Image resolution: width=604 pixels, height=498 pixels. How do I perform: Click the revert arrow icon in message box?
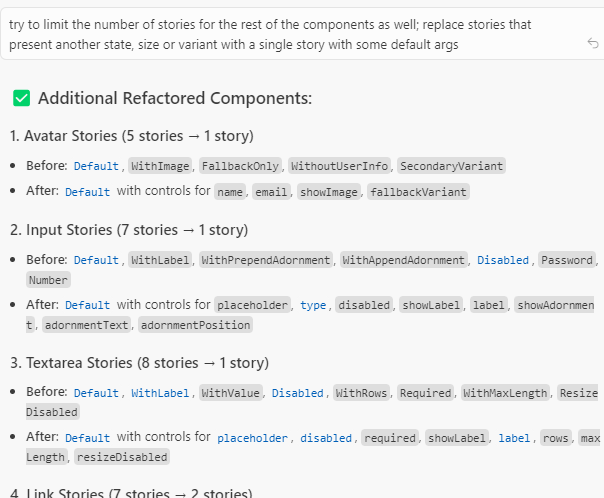tap(593, 44)
